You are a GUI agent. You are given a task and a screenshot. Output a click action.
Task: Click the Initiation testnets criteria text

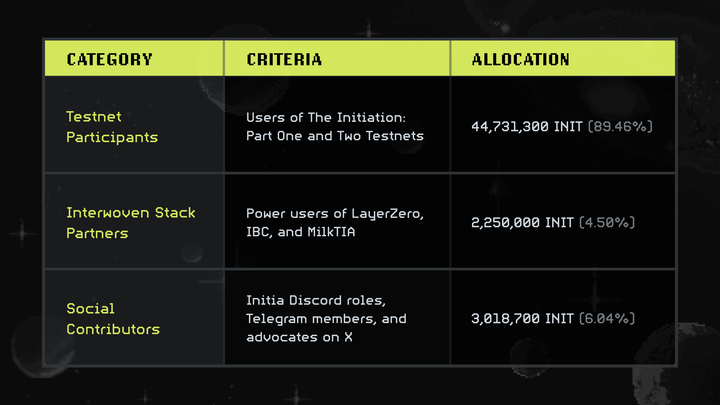tap(335, 127)
